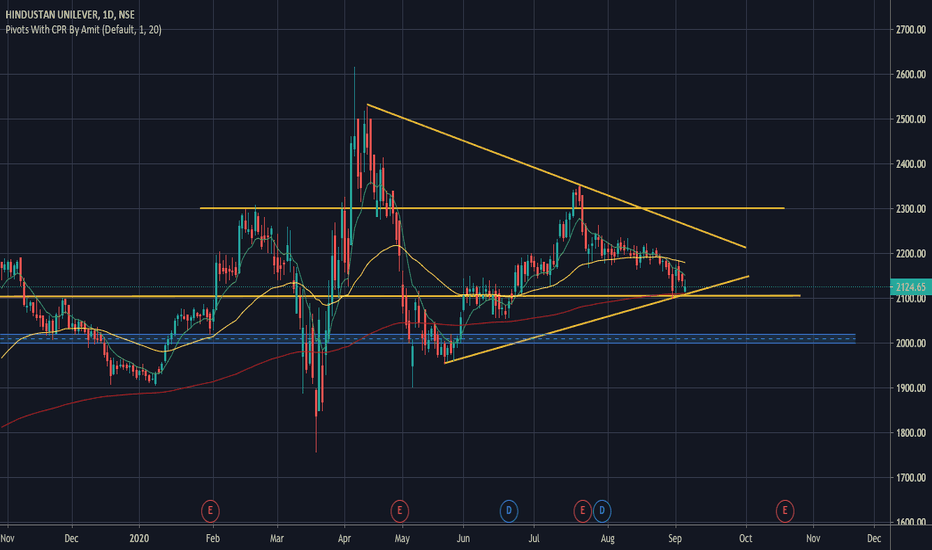Click the Apr label on the time axis
The width and height of the screenshot is (932, 550).
coord(344,538)
